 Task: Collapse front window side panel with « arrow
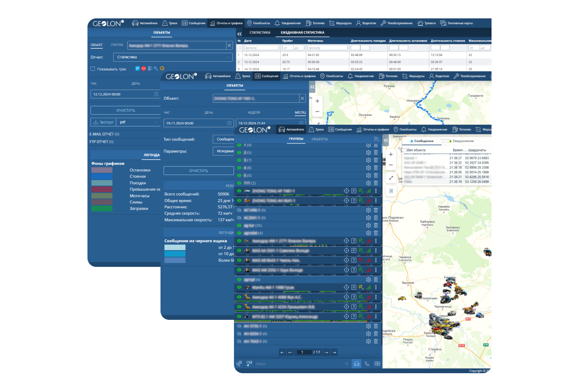386,140
